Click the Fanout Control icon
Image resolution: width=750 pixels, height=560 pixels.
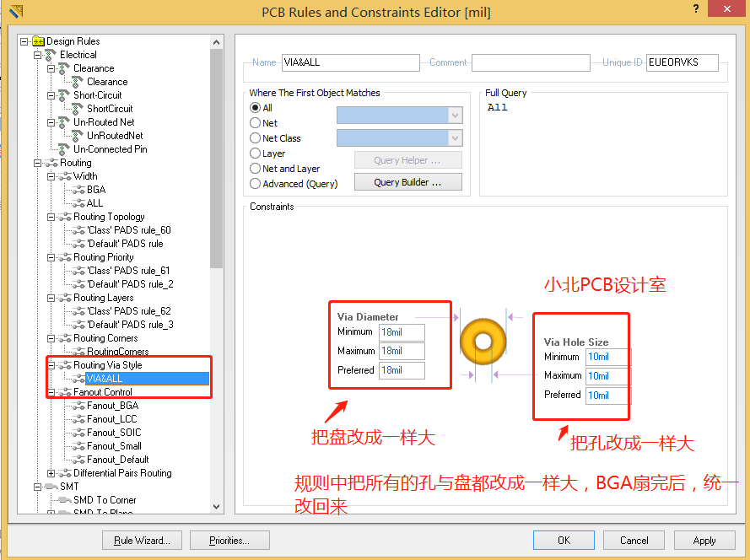coord(65,393)
